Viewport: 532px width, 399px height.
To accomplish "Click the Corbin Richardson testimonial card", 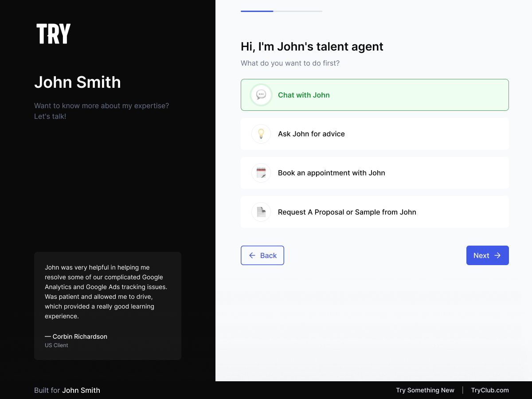I will point(108,306).
